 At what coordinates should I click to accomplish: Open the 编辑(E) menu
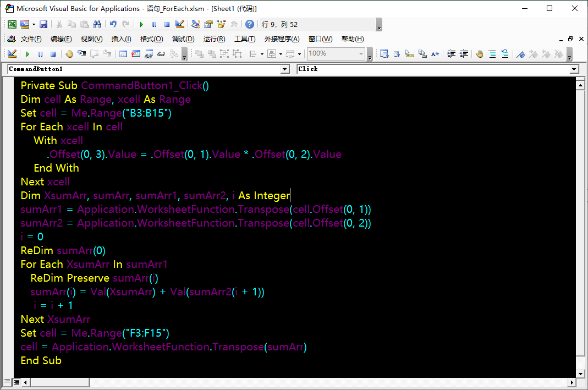point(61,39)
